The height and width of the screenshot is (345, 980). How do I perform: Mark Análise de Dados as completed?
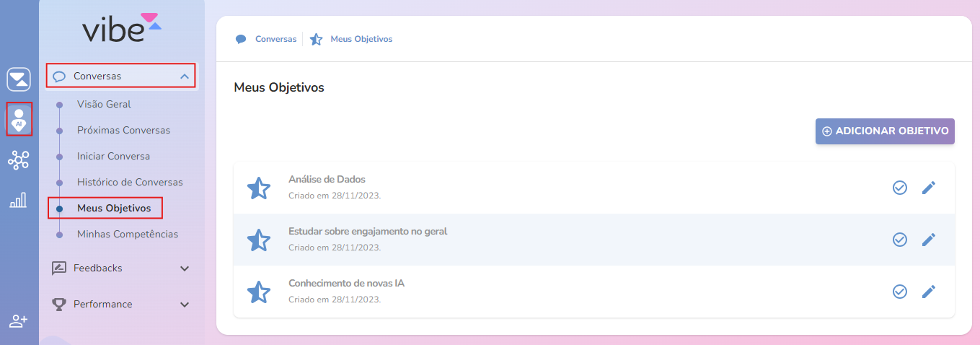click(x=900, y=188)
